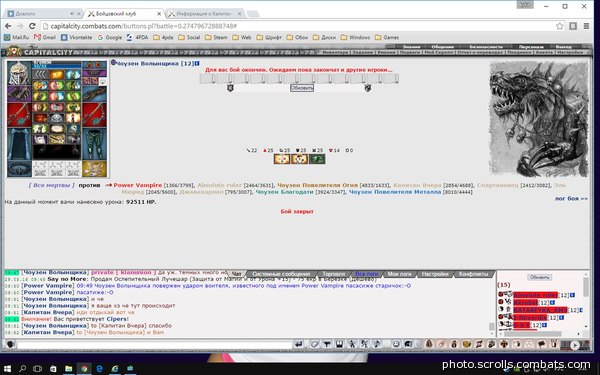Reload the page with the refresh icon
600x375 pixels.
click(32, 26)
